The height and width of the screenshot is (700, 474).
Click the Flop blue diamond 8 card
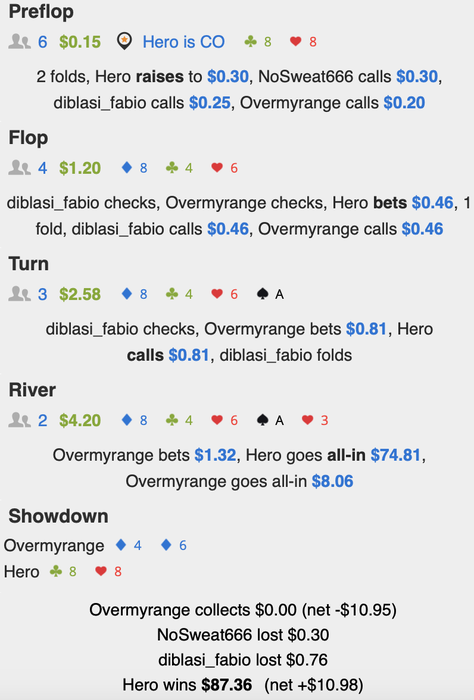pyautogui.click(x=134, y=168)
